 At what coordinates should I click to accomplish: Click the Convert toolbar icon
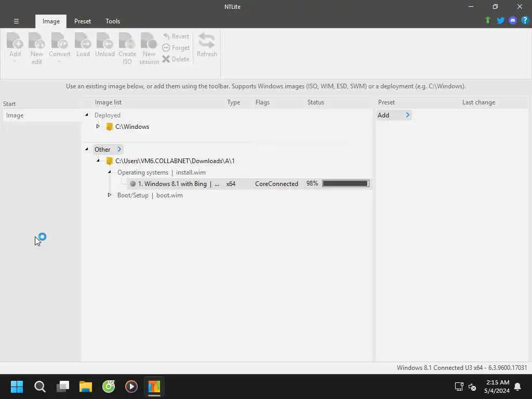tap(59, 41)
